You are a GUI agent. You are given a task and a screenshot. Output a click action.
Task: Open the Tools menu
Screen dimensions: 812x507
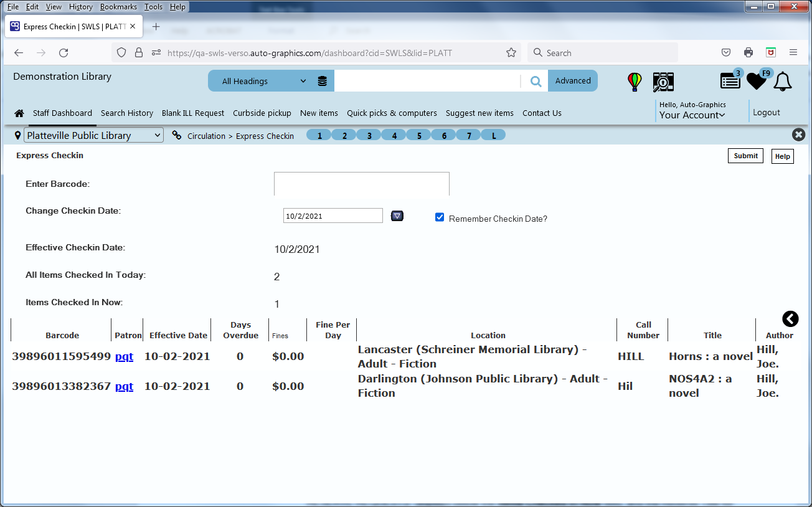[153, 7]
